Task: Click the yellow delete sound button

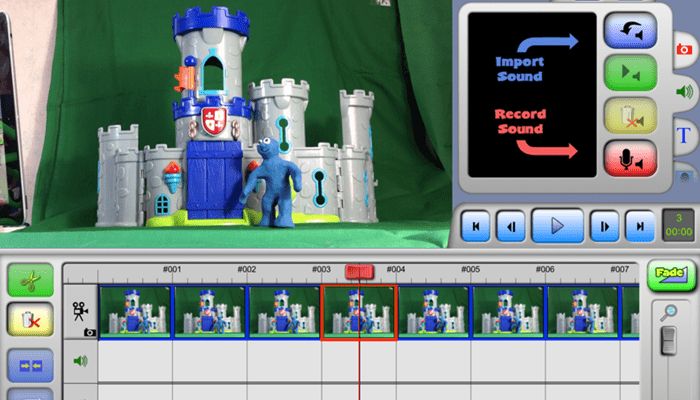Action: (x=630, y=116)
